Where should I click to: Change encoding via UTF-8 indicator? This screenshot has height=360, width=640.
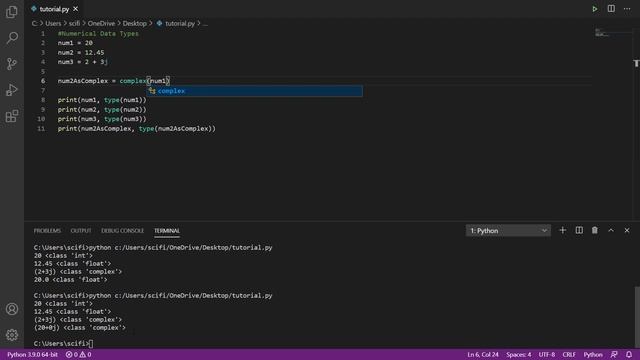coord(547,355)
